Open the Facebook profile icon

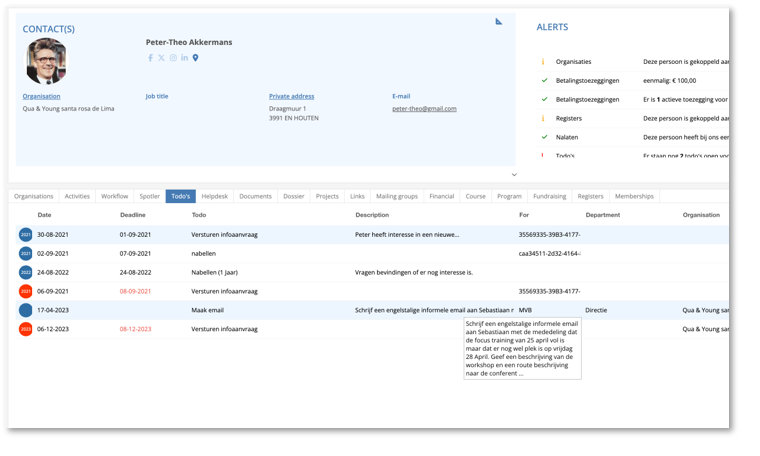[x=150, y=58]
